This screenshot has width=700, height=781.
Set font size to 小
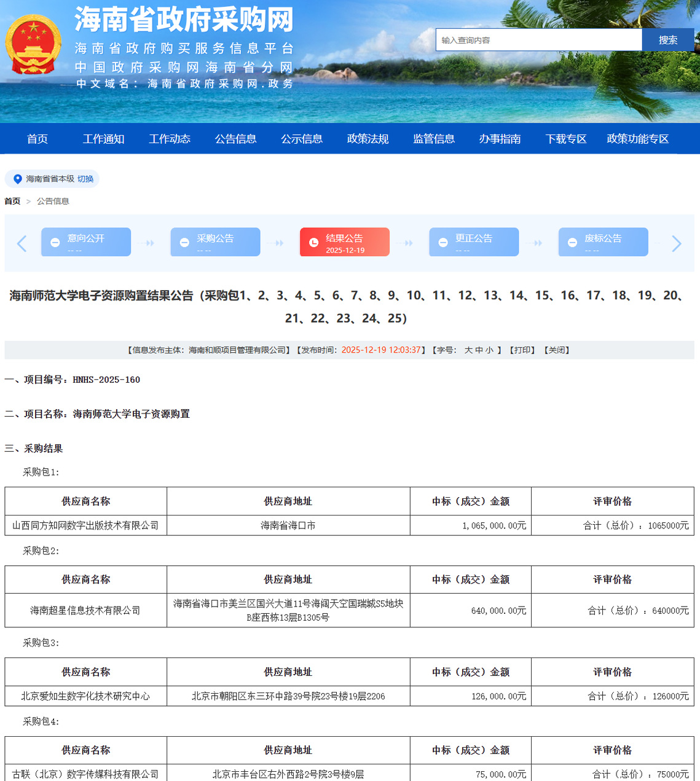[x=489, y=350]
